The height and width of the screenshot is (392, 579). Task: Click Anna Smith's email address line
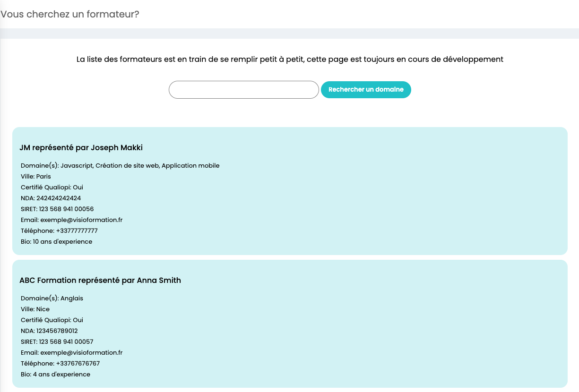pyautogui.click(x=72, y=353)
